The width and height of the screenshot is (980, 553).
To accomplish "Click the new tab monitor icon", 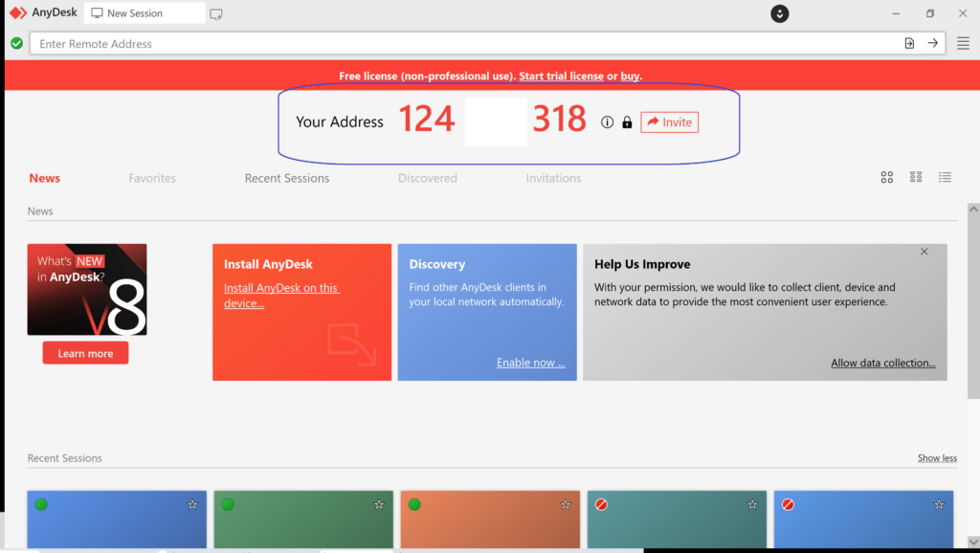I will 216,13.
